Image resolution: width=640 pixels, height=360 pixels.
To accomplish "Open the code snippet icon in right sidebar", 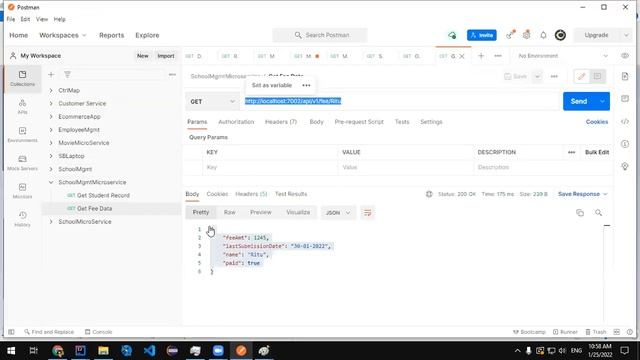I will point(625,121).
